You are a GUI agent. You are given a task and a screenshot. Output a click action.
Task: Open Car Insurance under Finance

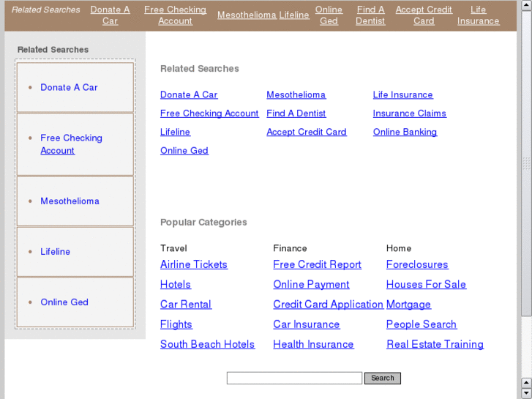pyautogui.click(x=307, y=324)
